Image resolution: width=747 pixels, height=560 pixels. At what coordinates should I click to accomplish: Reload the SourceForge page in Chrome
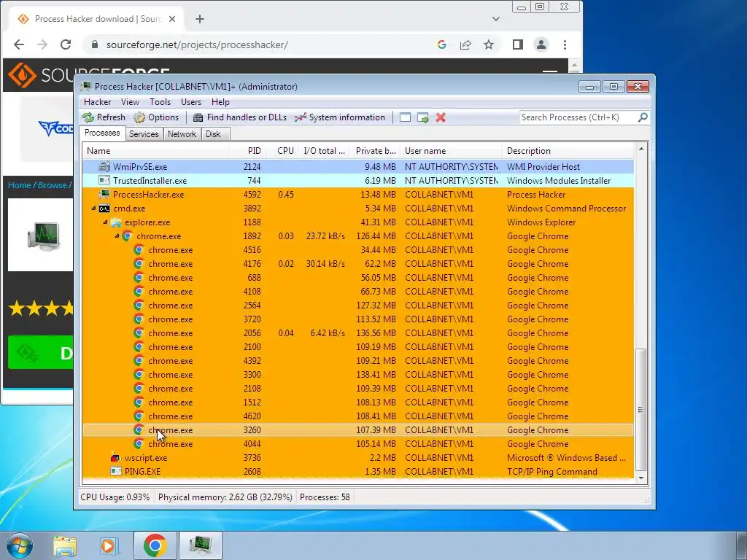(x=65, y=44)
